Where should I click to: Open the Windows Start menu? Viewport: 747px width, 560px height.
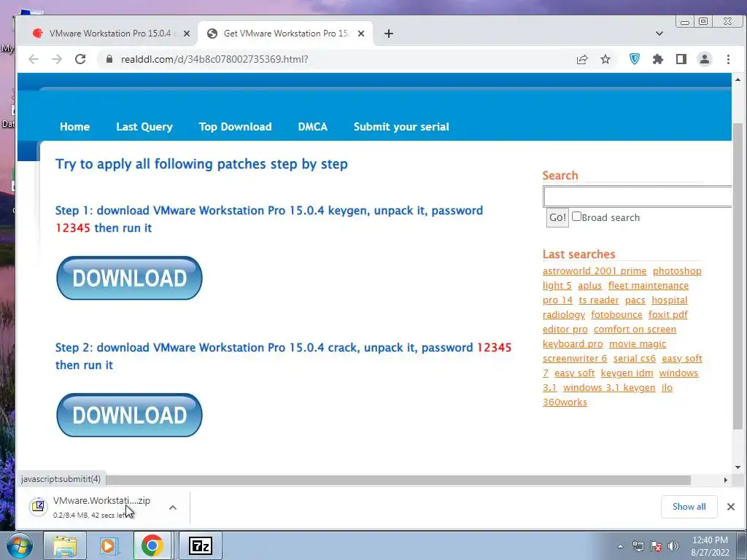(19, 546)
